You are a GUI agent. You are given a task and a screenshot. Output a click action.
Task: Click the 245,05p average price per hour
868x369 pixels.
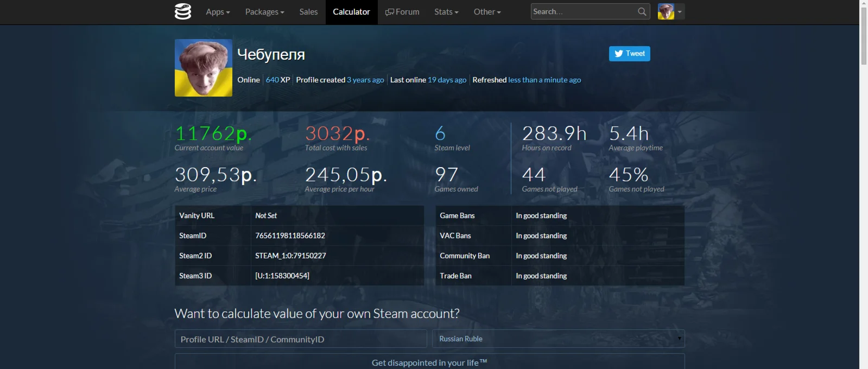point(346,175)
